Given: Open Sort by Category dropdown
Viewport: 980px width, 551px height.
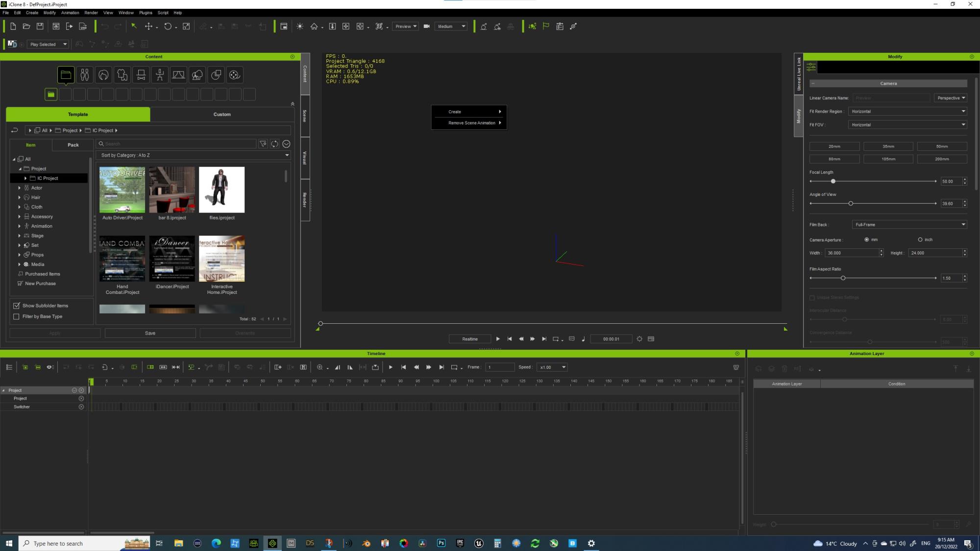Looking at the screenshot, I should click(x=194, y=155).
